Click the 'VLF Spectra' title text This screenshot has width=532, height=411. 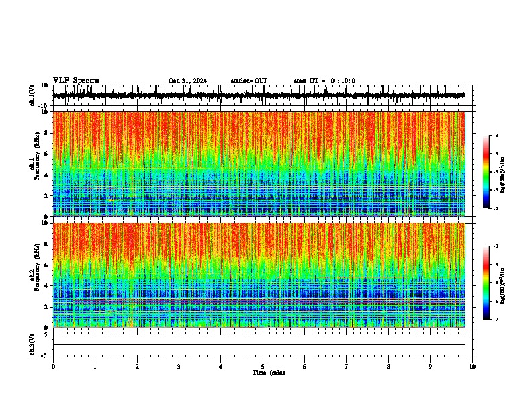coord(76,81)
